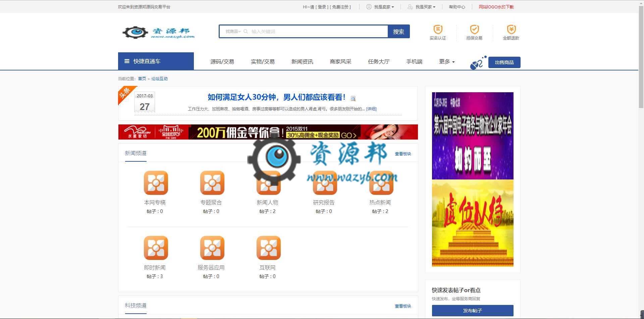The image size is (644, 319).
Task: Go to 实物/交易 navigation item
Action: click(263, 62)
